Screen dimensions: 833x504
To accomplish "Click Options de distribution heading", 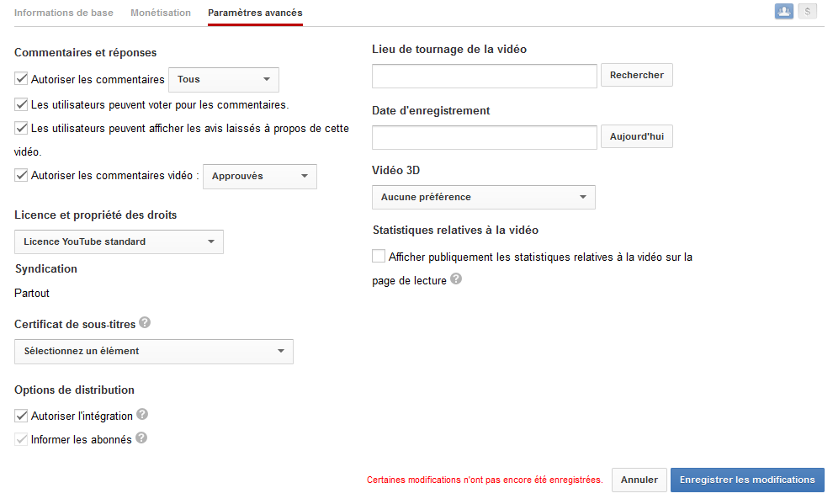I will 74,390.
